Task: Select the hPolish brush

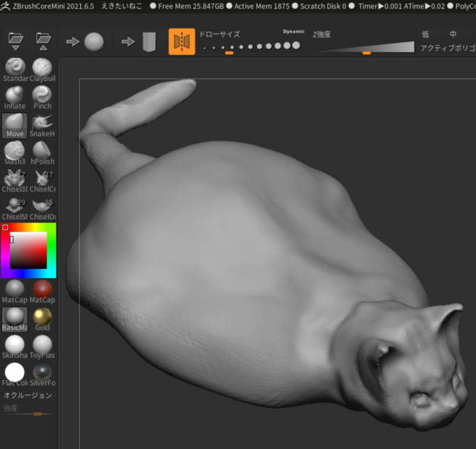Action: tap(42, 153)
